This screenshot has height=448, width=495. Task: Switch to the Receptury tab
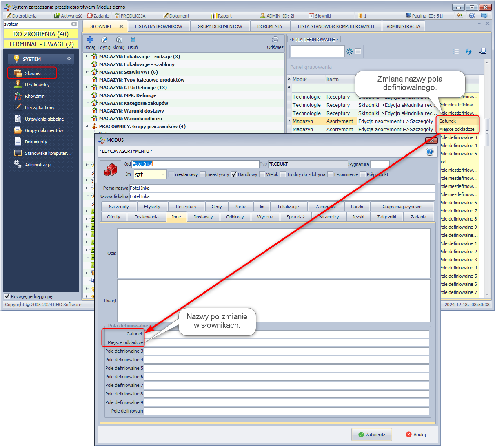[186, 207]
